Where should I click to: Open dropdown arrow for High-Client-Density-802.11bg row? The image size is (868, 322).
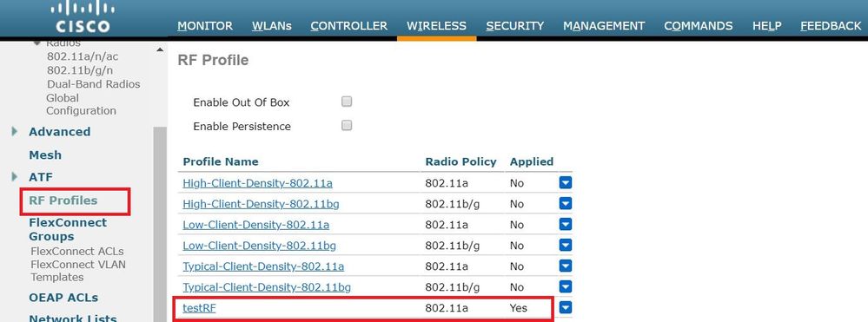[565, 204]
